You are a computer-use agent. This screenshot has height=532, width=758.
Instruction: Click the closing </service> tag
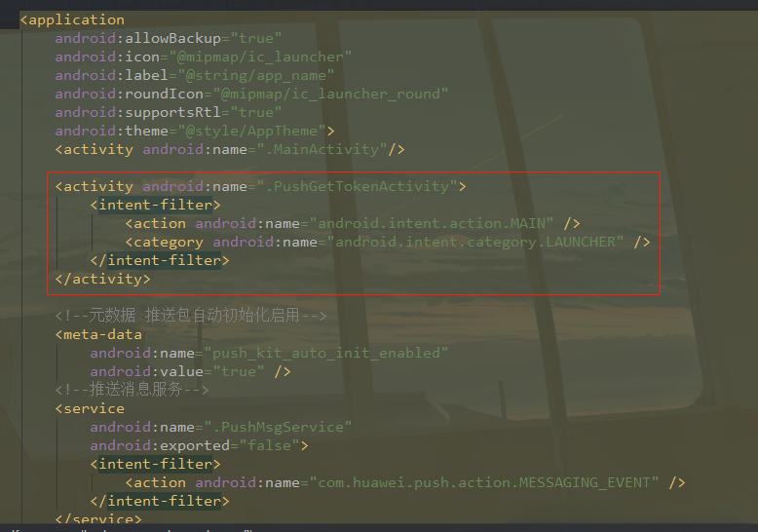coord(98,518)
